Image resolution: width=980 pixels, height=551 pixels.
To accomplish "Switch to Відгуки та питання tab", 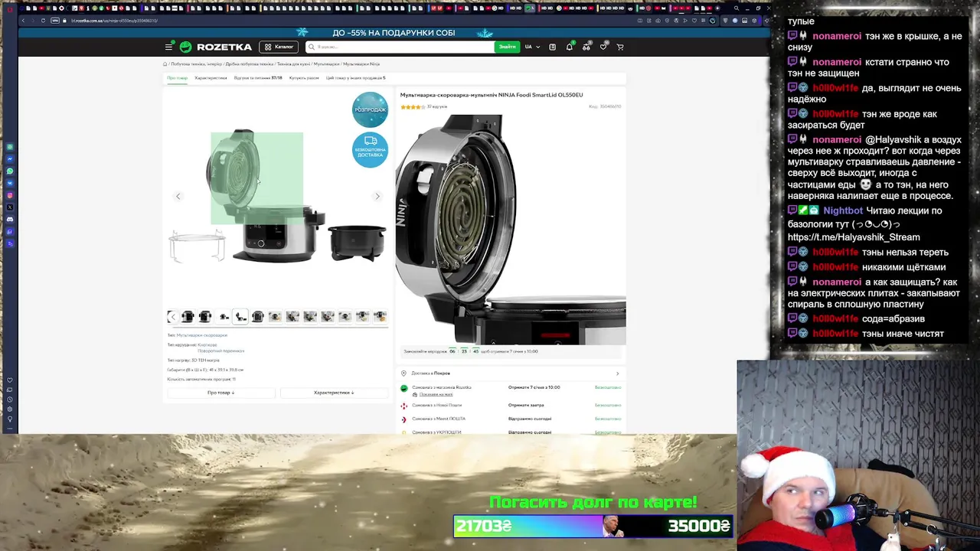I will click(258, 78).
